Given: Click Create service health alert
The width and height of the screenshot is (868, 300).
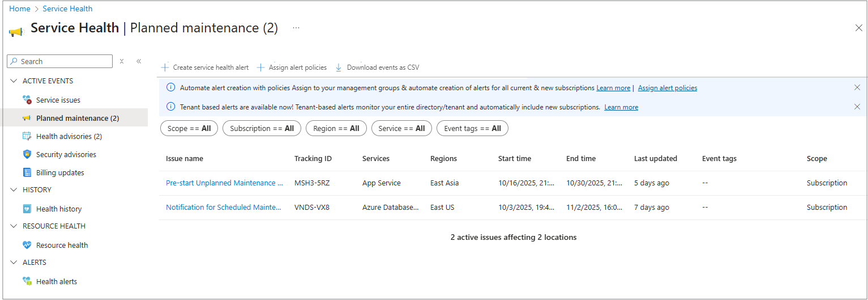Looking at the screenshot, I should (205, 67).
